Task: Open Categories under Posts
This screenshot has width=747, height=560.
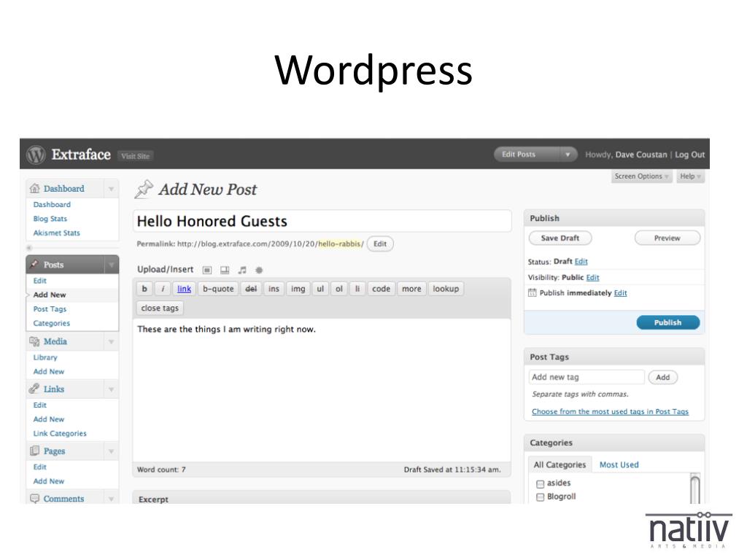Action: click(52, 323)
